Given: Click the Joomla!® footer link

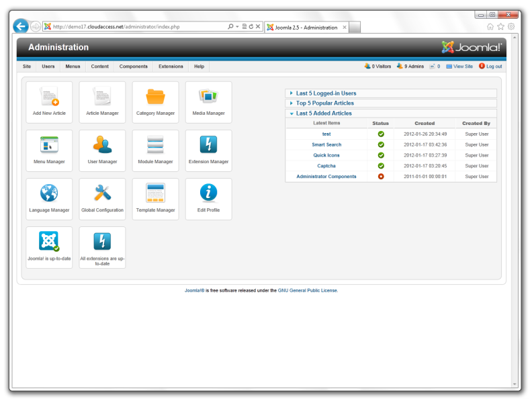Looking at the screenshot, I should tap(194, 290).
